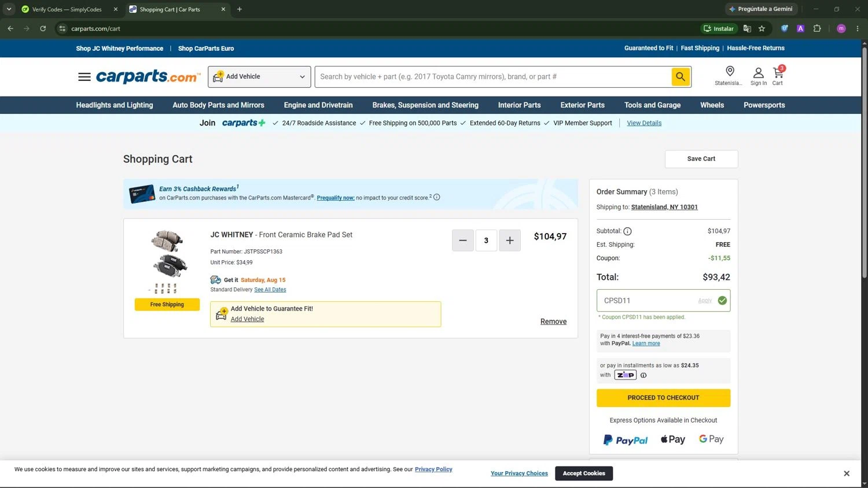Open the tab search dropdown arrow
Screen dimensions: 868x488
(x=9, y=9)
